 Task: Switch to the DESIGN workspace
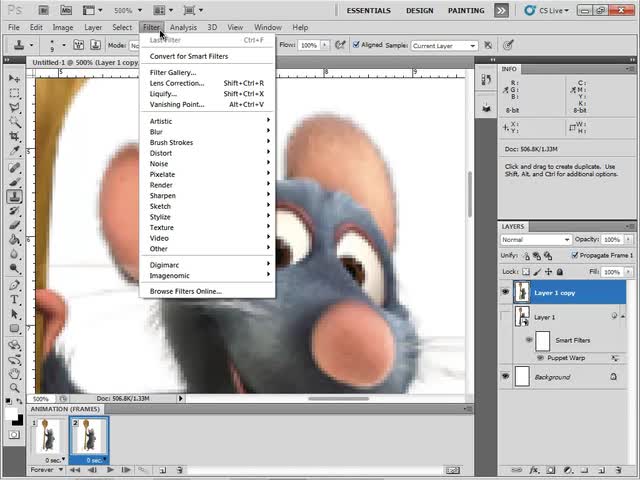tap(419, 11)
